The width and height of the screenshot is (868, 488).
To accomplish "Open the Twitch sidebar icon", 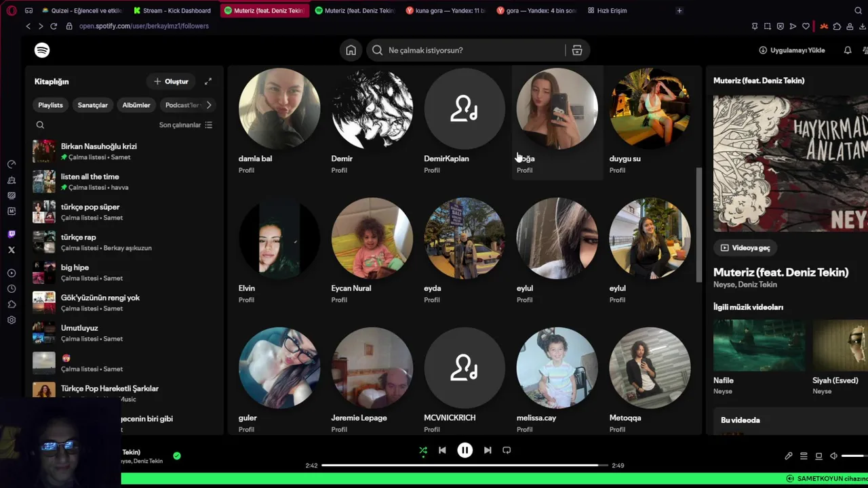I will click(12, 235).
